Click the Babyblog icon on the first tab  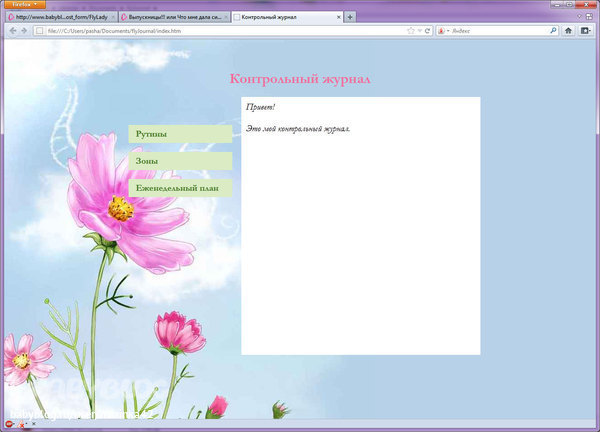[11, 17]
